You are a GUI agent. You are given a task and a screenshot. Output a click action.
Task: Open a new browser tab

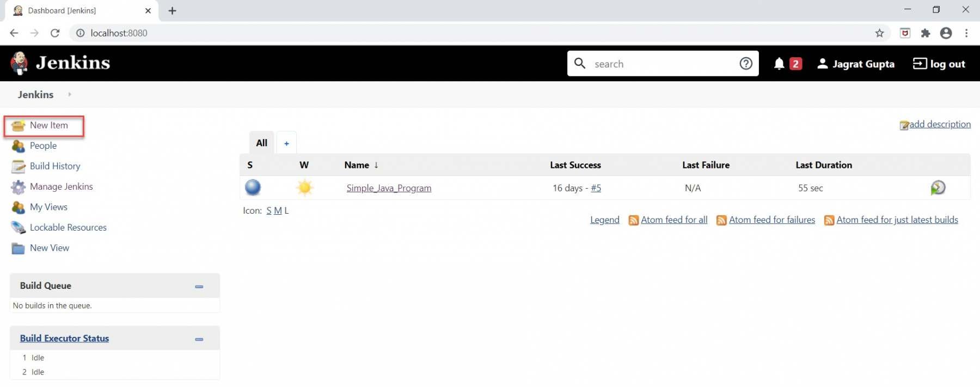172,11
